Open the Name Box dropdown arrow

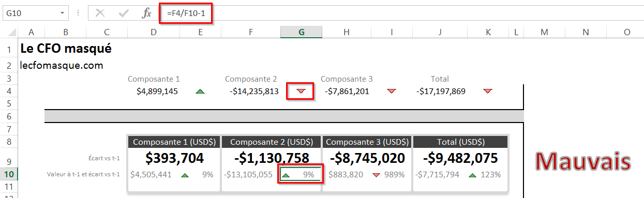63,13
